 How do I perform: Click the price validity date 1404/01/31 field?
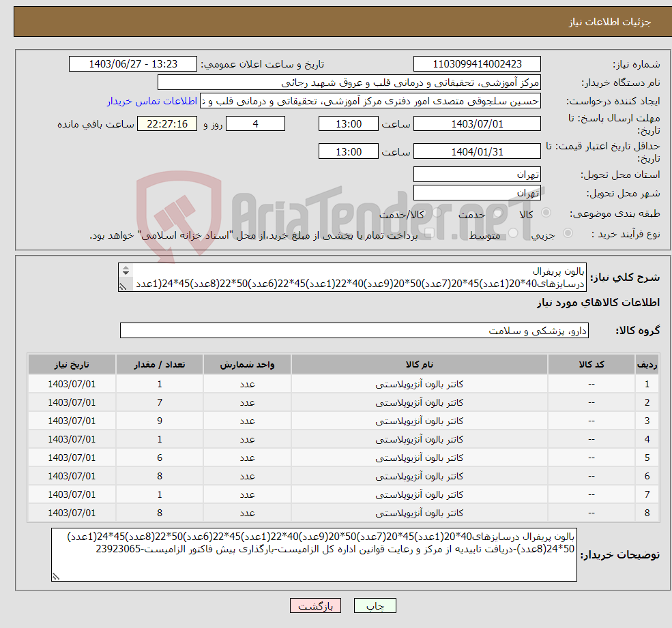click(x=477, y=151)
